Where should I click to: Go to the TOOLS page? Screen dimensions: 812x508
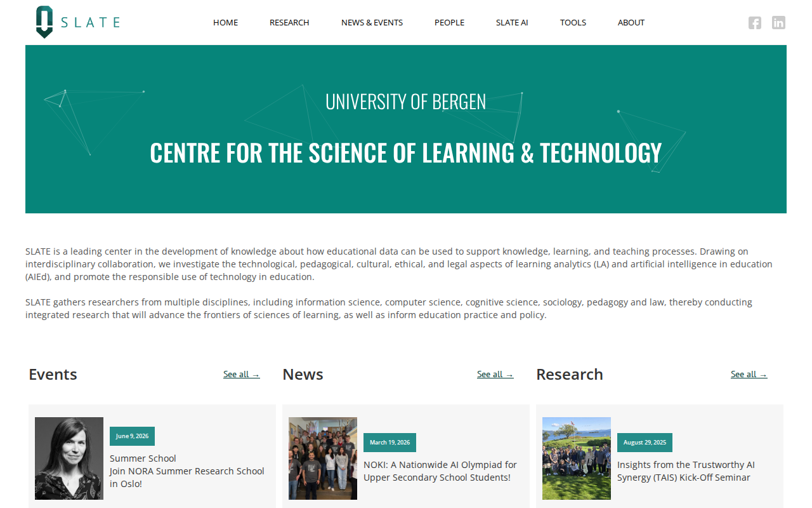(x=573, y=22)
